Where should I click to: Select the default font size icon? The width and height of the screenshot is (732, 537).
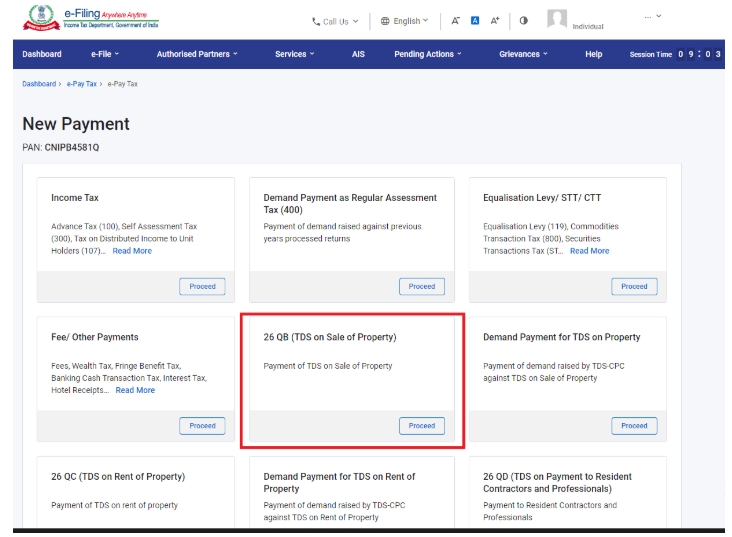tap(475, 21)
